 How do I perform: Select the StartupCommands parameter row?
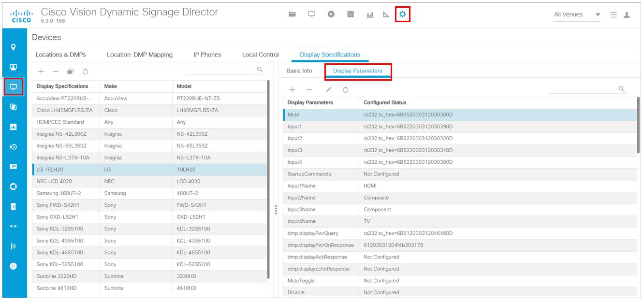459,174
